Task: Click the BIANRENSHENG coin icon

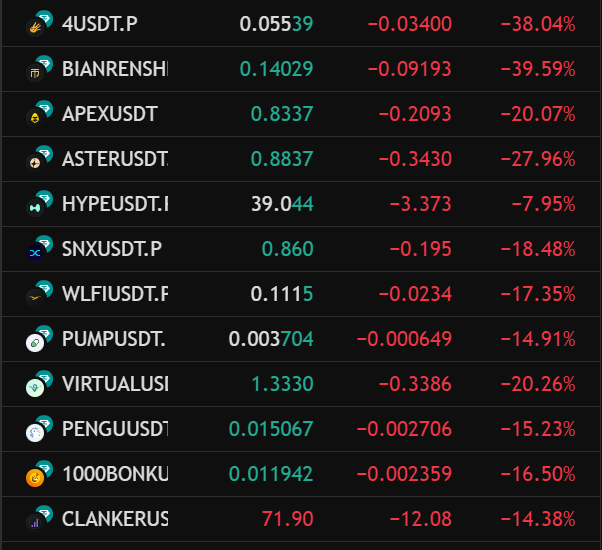Action: tap(38, 70)
